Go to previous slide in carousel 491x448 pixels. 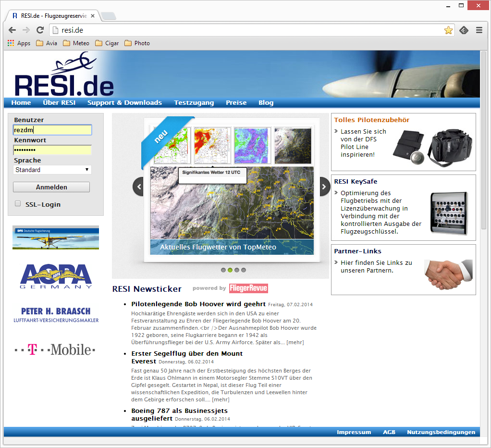(x=138, y=187)
